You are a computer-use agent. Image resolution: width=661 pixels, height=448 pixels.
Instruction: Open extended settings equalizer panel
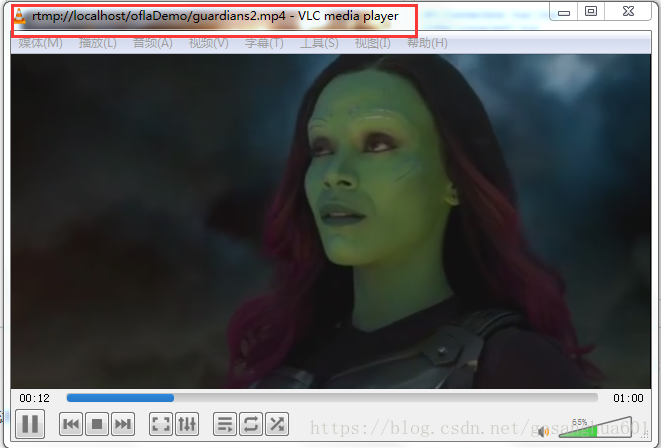coord(187,424)
